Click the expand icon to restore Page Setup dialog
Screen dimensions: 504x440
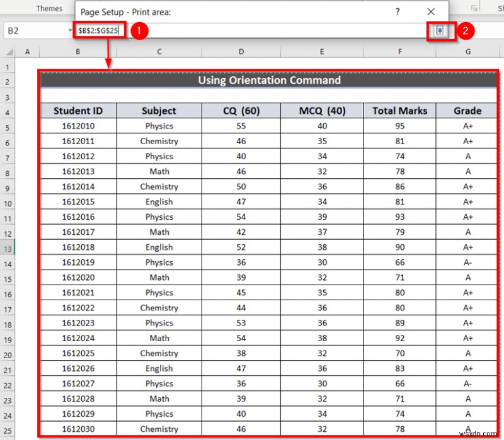point(438,30)
